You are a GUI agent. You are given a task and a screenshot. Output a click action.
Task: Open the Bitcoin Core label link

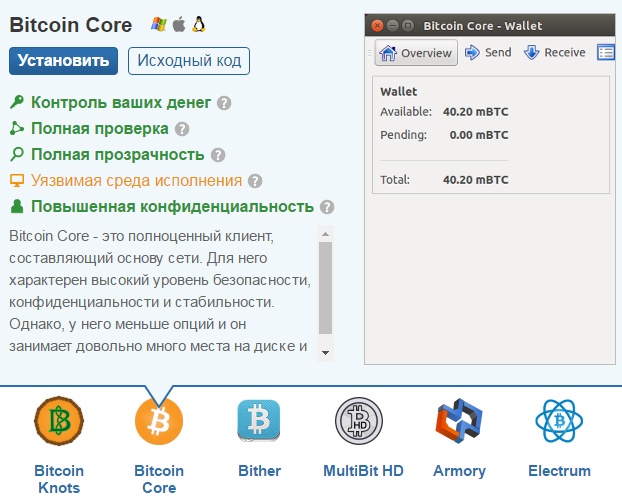click(159, 479)
